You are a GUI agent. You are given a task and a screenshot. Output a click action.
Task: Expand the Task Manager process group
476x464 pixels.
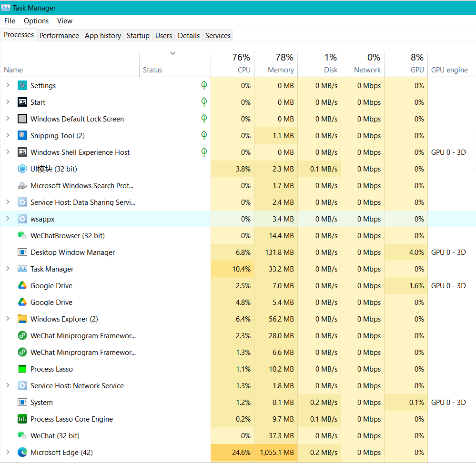coord(8,269)
